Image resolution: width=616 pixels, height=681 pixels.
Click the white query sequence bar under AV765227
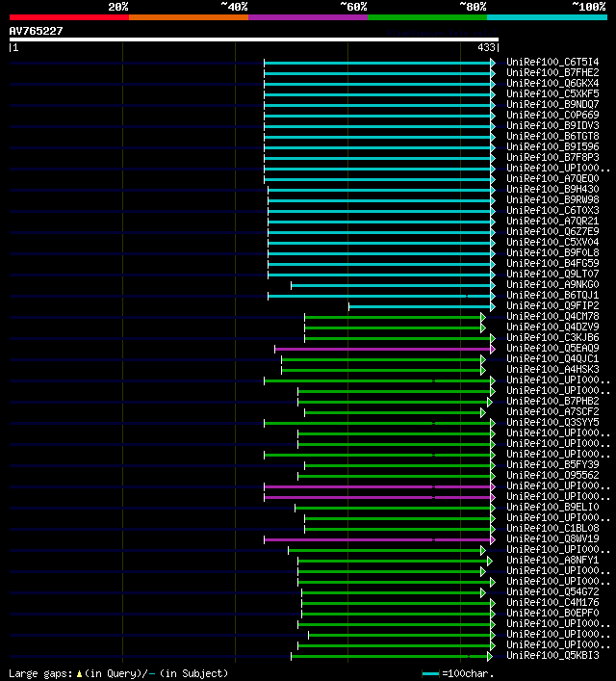254,39
